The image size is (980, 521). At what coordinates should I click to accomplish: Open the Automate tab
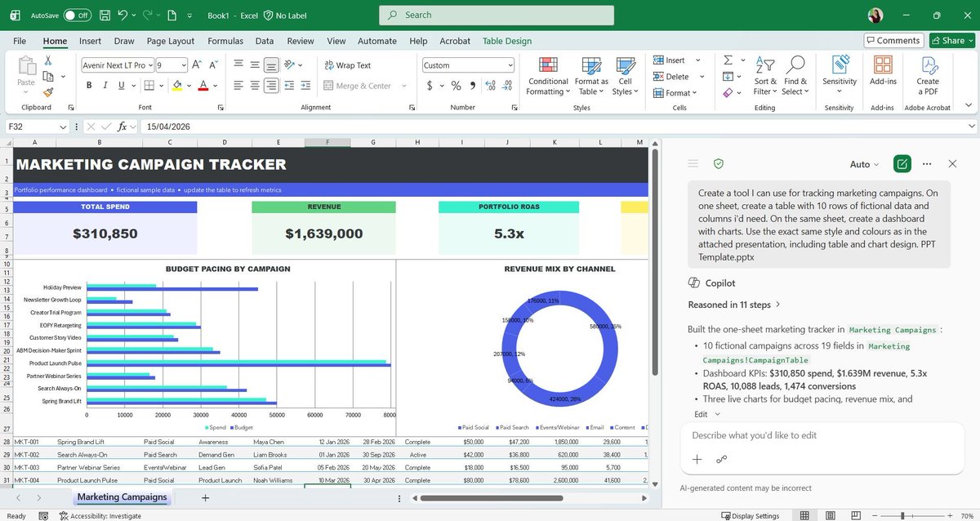tap(377, 41)
